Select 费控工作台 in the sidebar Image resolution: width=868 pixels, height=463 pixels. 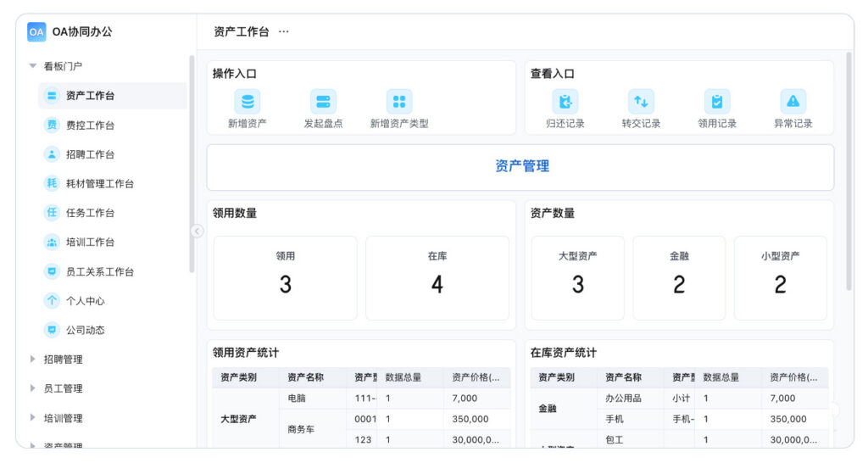click(90, 126)
